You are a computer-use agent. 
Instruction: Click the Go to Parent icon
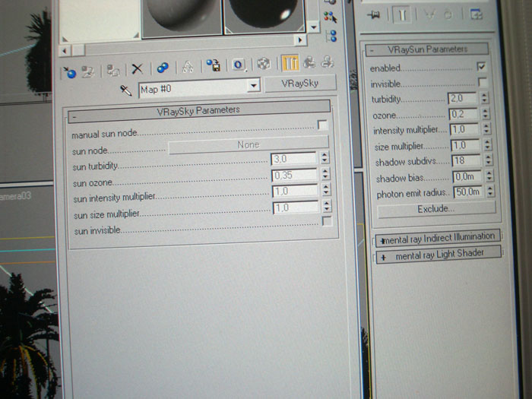pos(309,62)
